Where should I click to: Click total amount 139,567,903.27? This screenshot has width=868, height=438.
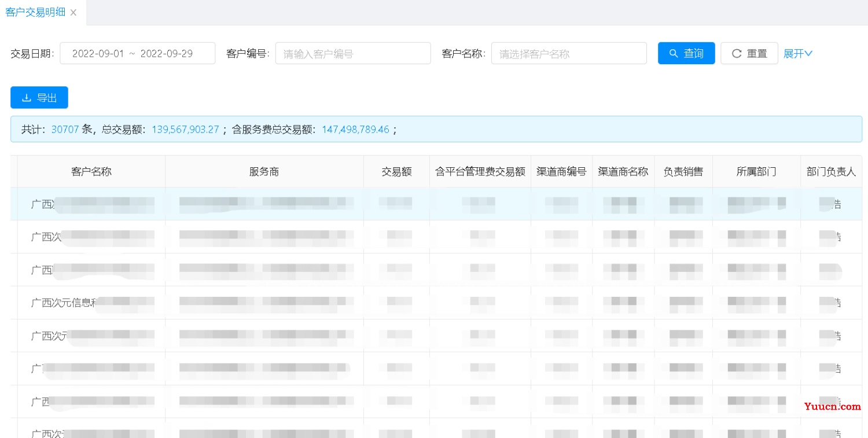185,129
